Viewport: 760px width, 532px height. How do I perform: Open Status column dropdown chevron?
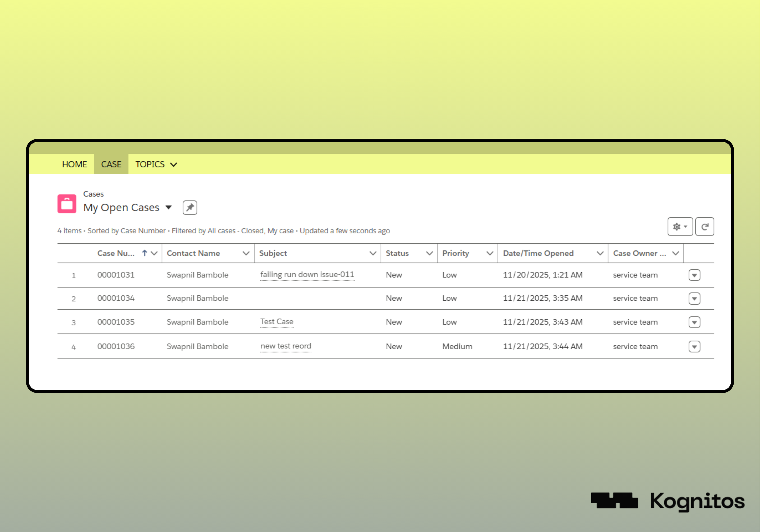(429, 253)
